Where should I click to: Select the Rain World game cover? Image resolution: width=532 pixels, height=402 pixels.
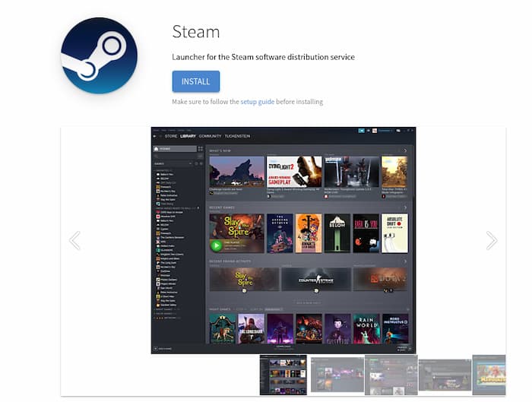click(x=366, y=329)
